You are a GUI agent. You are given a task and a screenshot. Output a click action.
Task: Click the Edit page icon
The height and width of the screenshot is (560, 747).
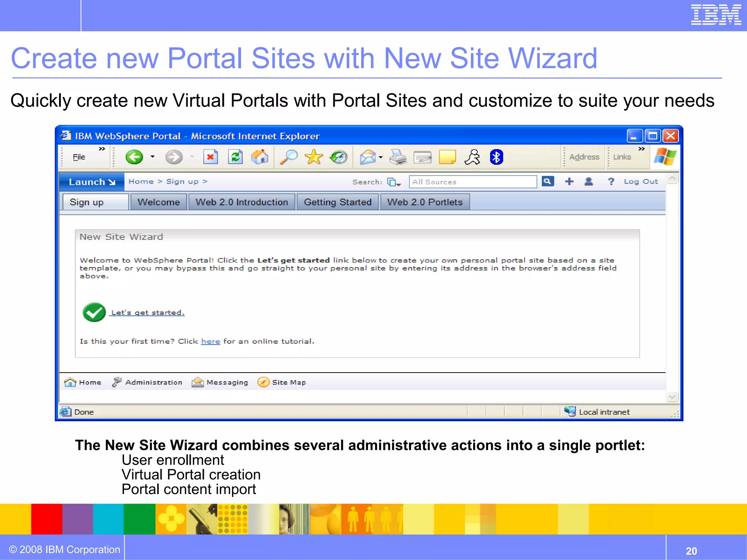(423, 157)
